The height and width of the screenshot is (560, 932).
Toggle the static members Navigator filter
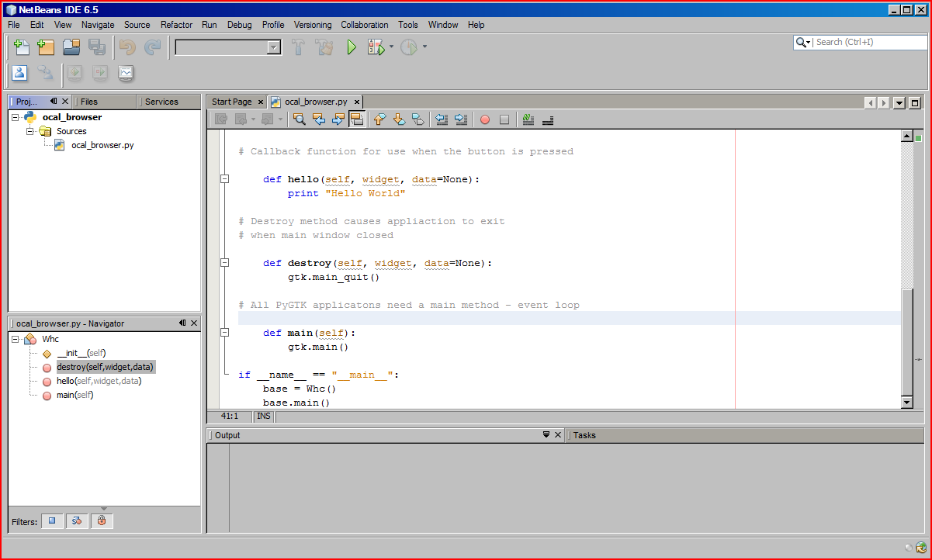tap(77, 521)
